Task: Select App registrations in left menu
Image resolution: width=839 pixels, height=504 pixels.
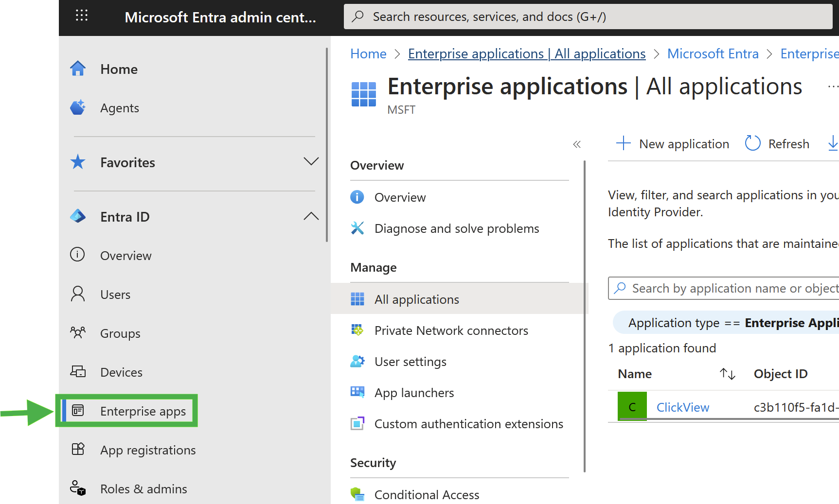Action: [x=148, y=450]
